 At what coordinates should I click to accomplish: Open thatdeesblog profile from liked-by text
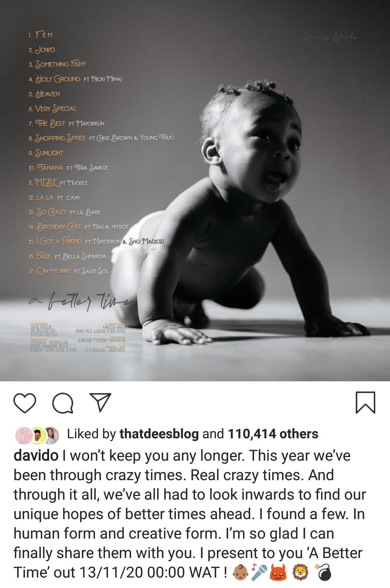click(x=159, y=434)
